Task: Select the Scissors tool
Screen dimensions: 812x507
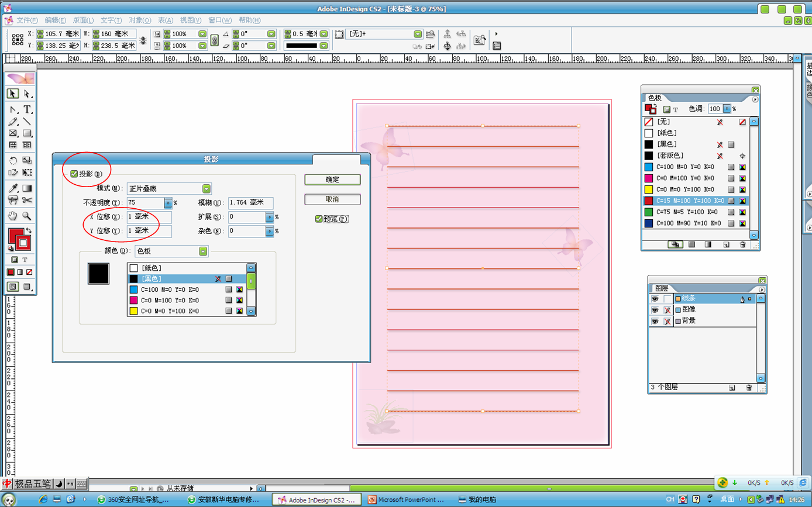Action: 27,200
